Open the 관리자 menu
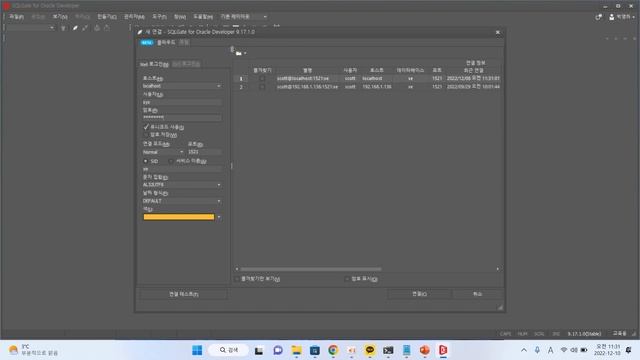Viewport: 640px width, 360px height. point(134,17)
